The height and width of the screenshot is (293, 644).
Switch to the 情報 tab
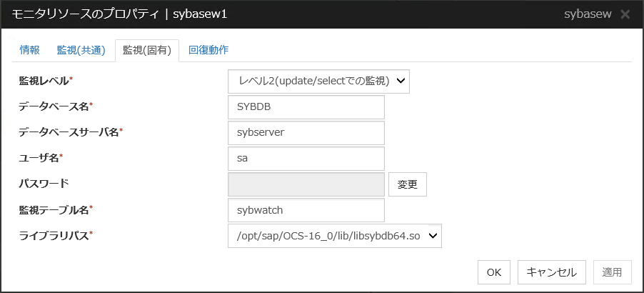pos(30,50)
